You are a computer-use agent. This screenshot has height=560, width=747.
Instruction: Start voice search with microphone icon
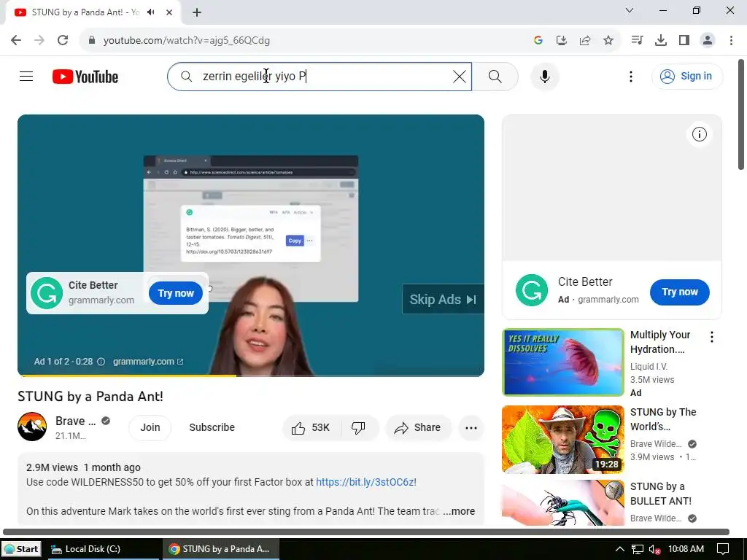(x=544, y=76)
